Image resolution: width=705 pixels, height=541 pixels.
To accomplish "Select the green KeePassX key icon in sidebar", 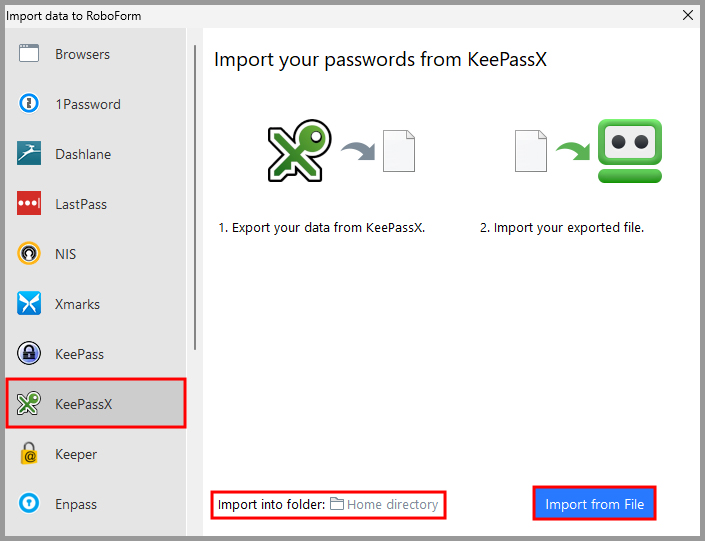I will point(29,403).
